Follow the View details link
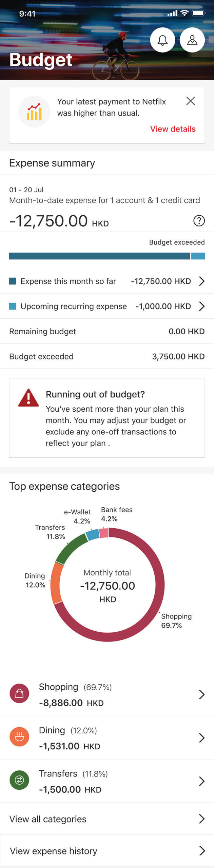The width and height of the screenshot is (214, 868). click(173, 129)
